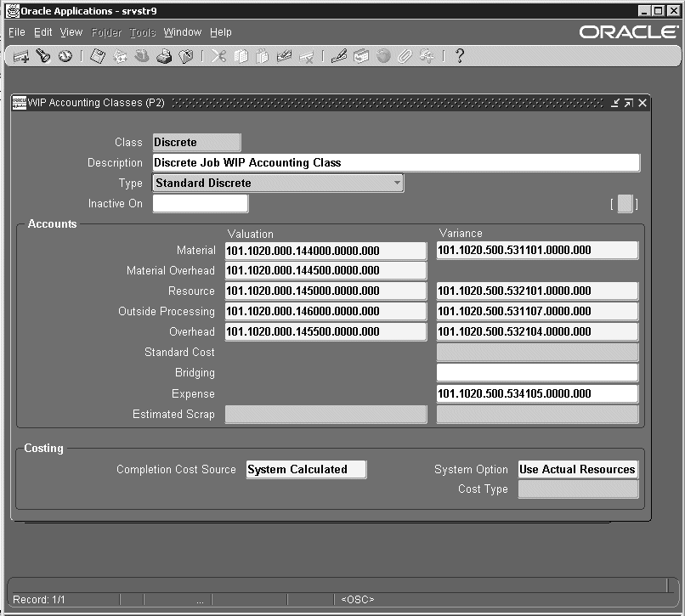
Task: Click Material Overhead Valuation account field
Action: point(326,270)
